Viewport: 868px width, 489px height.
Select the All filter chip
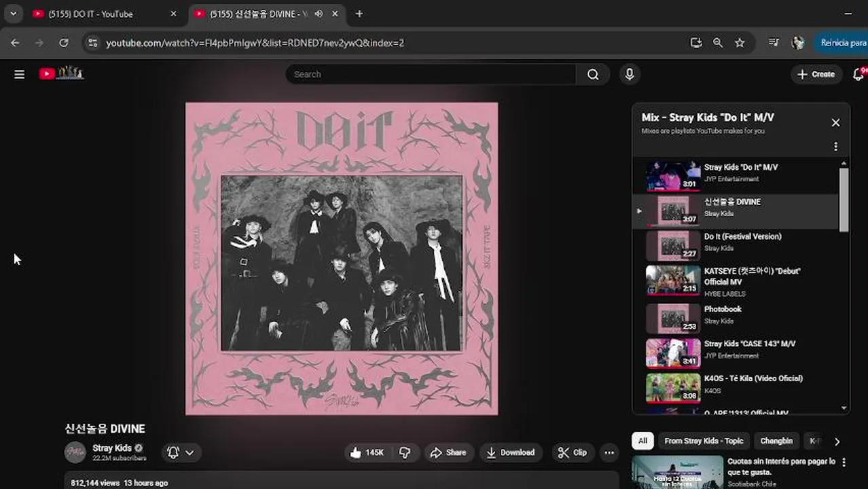(x=643, y=441)
